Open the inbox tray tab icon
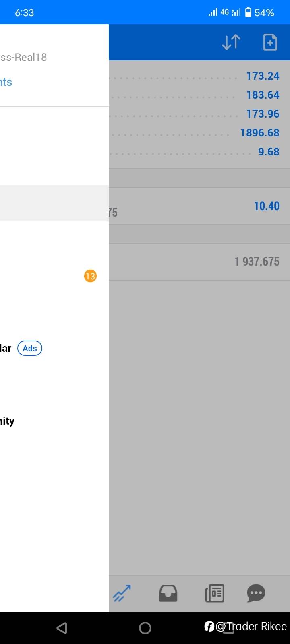290x644 pixels. pos(168,593)
